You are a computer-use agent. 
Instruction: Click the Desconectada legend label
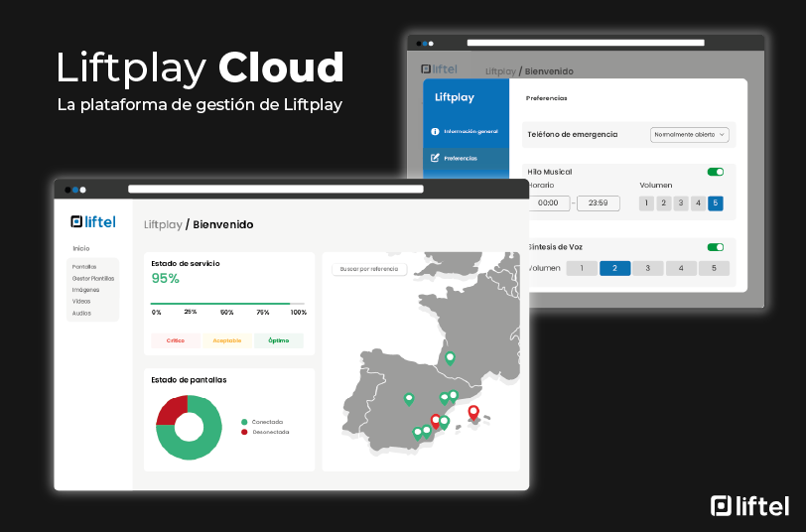coord(271,432)
